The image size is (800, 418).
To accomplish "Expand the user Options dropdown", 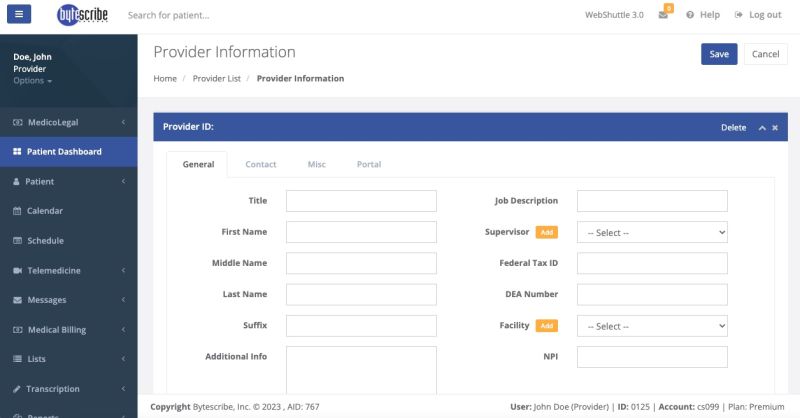I will click(x=33, y=81).
